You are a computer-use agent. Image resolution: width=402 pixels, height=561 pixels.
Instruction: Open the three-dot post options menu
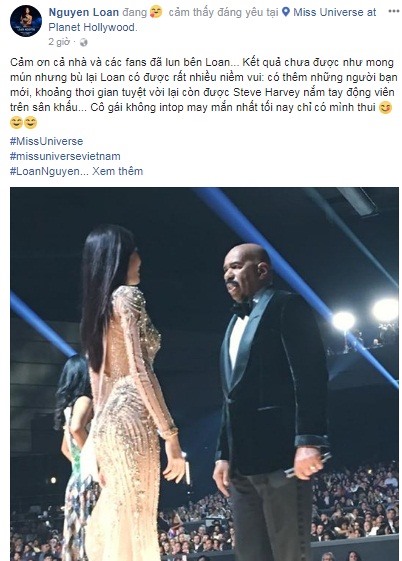393,11
